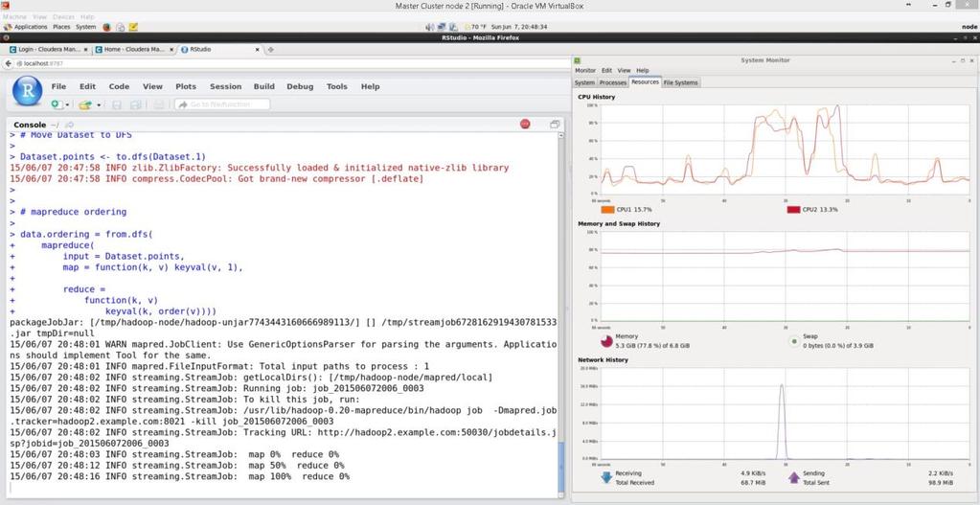
Task: Open the System Monitor Edit menu
Action: click(x=606, y=71)
